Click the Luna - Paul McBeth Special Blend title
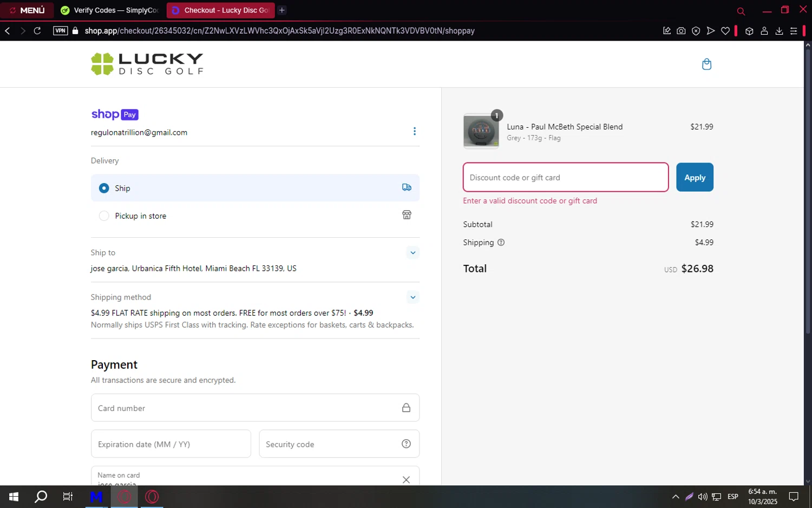The image size is (812, 508). (565, 127)
